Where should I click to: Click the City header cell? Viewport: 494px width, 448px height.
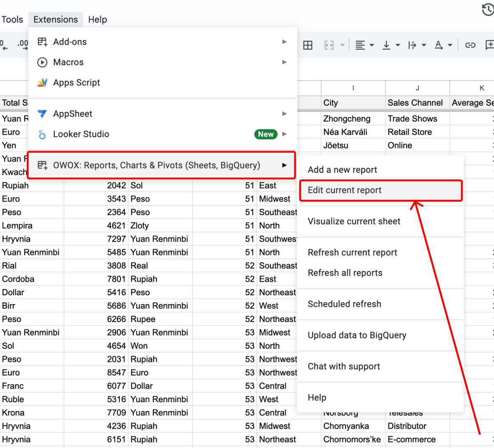pyautogui.click(x=353, y=103)
